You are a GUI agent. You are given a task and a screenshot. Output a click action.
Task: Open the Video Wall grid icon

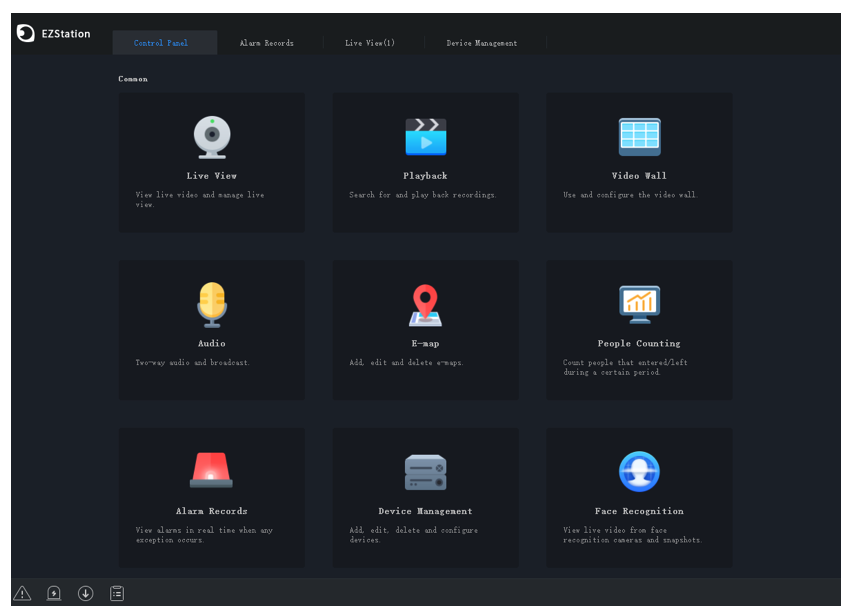pyautogui.click(x=639, y=136)
